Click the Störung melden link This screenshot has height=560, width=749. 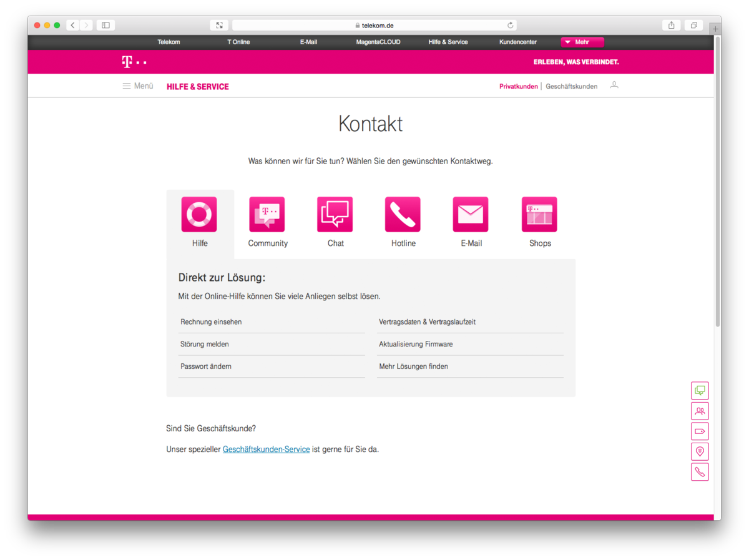point(205,345)
